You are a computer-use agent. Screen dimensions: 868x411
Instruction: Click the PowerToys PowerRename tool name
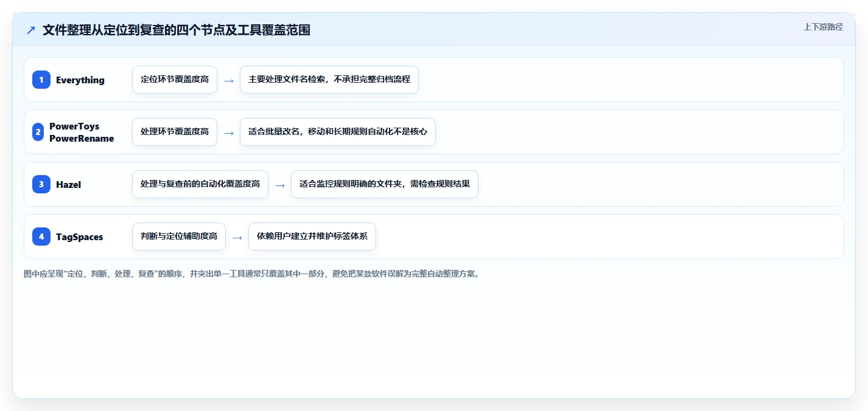click(x=82, y=132)
